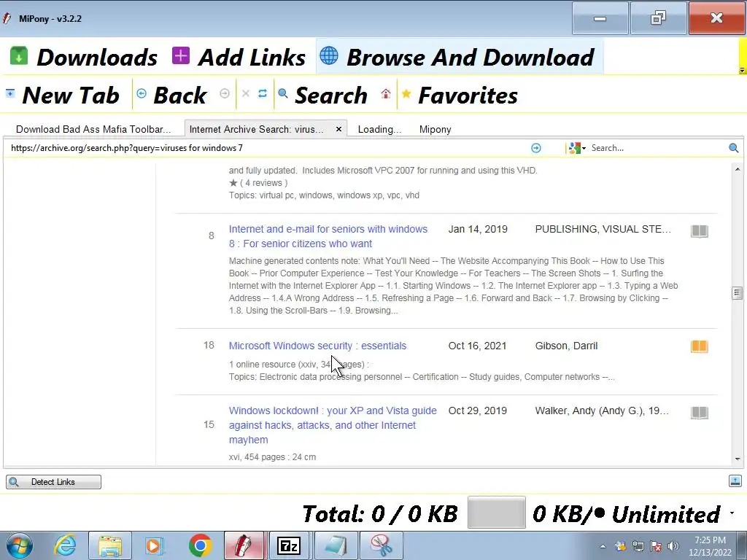Show hidden system tray icons
This screenshot has height=560, width=747.
click(603, 547)
